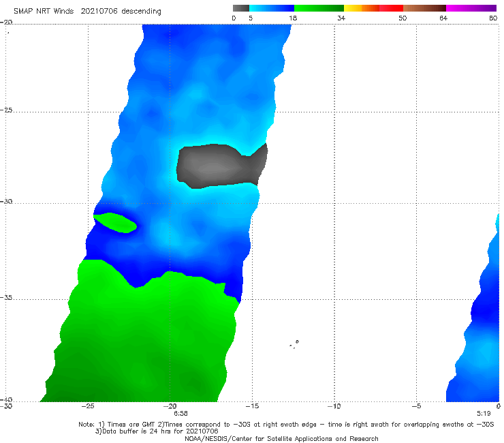Click the 'Note: 1) Times are GMT' line

point(286,425)
